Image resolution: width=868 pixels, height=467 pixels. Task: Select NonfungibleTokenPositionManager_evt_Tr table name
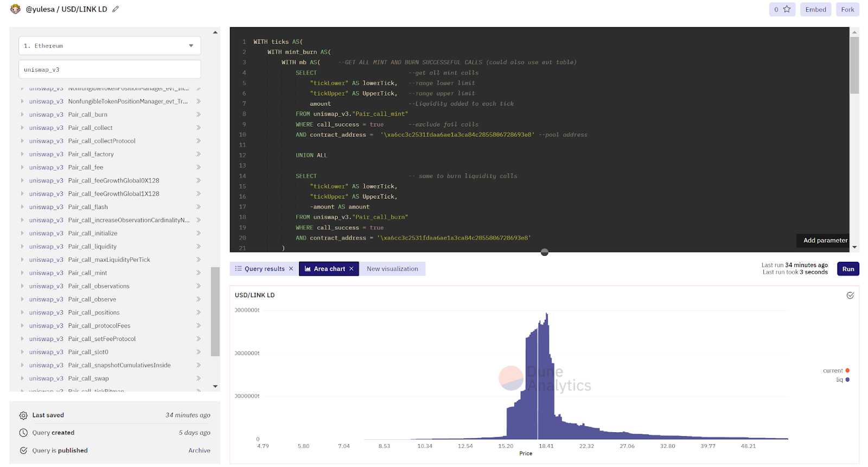tap(128, 102)
